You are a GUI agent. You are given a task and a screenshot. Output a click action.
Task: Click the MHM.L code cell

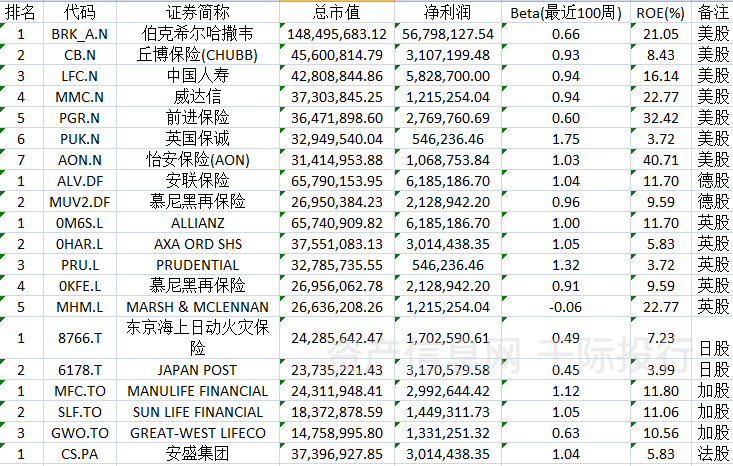[79, 307]
